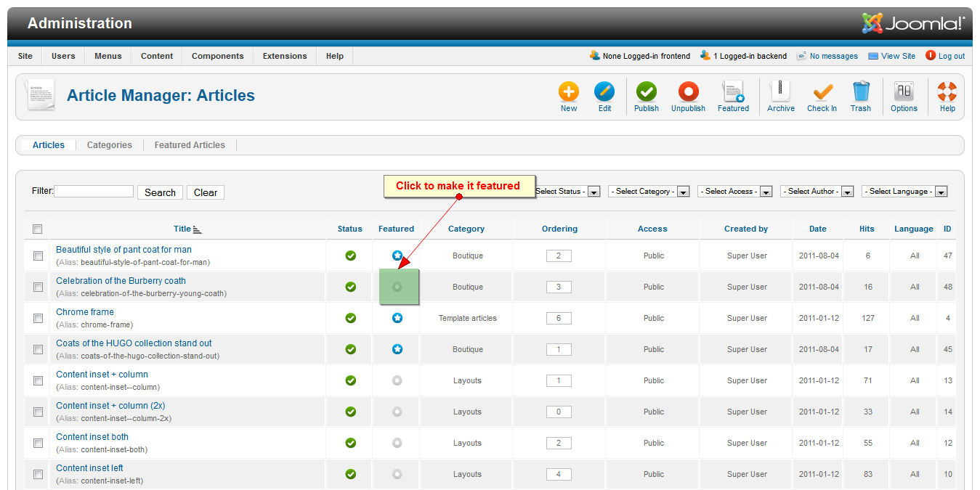Click the Joomla! logo

(913, 23)
